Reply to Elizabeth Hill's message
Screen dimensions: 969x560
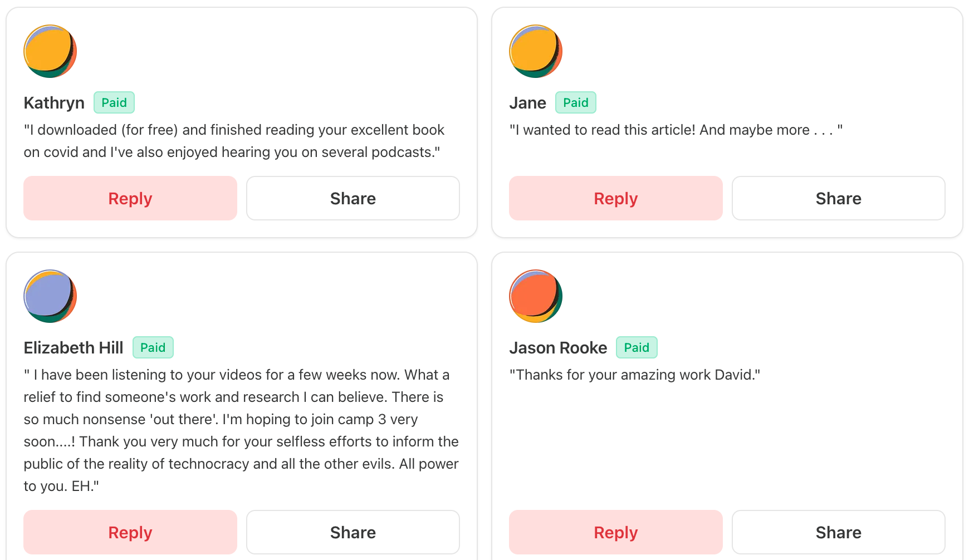click(130, 532)
